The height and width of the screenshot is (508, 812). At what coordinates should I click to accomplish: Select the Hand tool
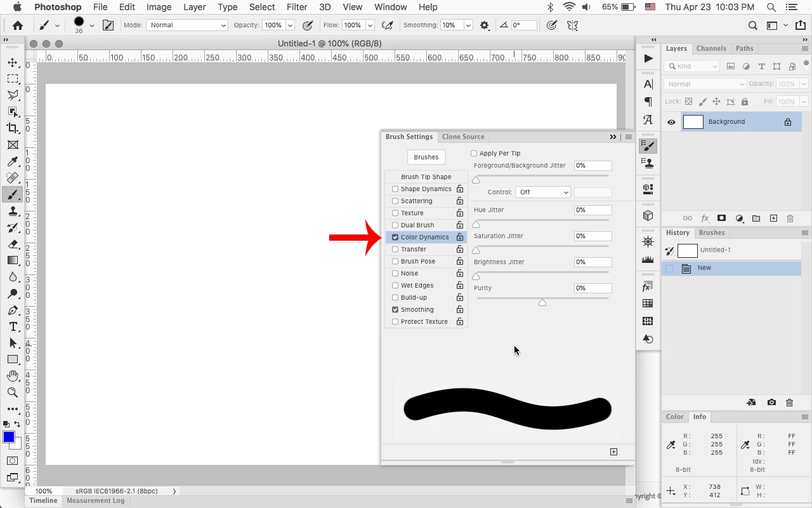click(13, 376)
